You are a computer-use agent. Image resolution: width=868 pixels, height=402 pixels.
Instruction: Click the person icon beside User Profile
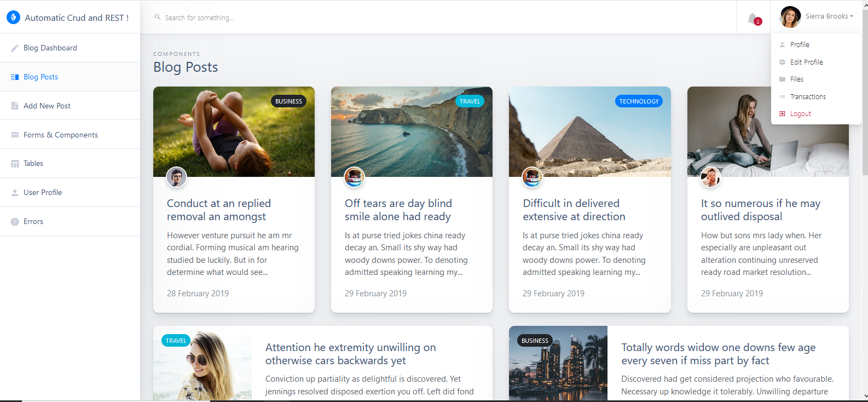pyautogui.click(x=15, y=193)
